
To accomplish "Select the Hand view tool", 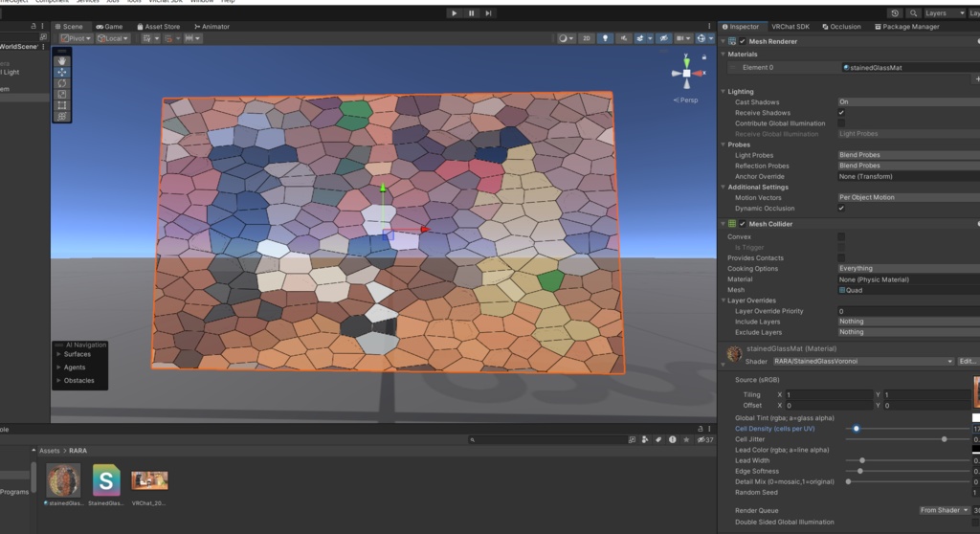I will pos(62,61).
